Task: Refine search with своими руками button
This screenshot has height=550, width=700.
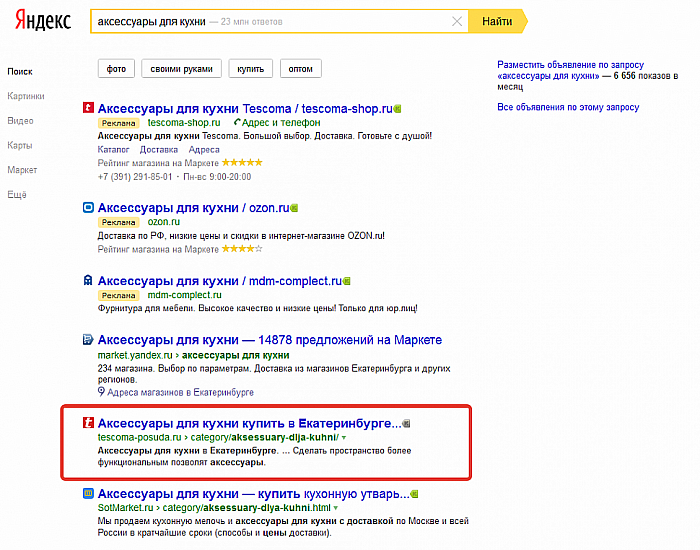Action: (181, 69)
